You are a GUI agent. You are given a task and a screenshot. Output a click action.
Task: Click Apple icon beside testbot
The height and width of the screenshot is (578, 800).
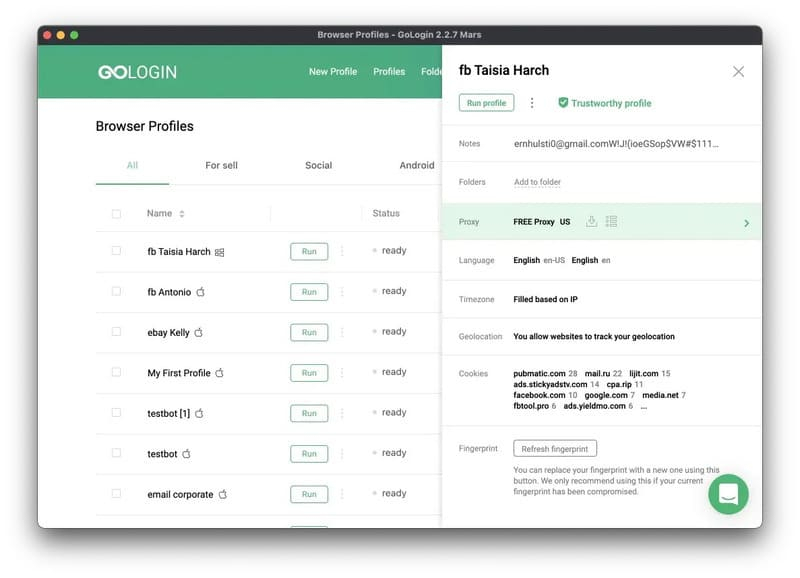[186, 453]
